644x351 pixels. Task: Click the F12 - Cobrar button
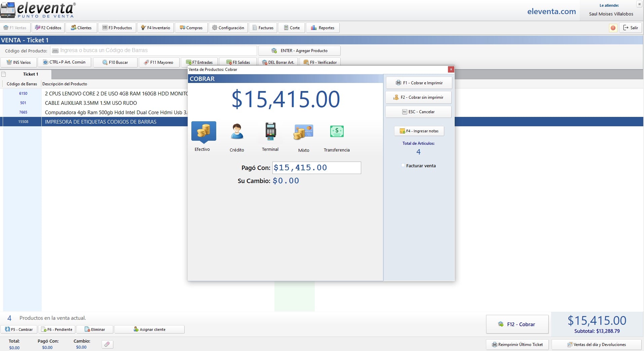[x=517, y=324]
